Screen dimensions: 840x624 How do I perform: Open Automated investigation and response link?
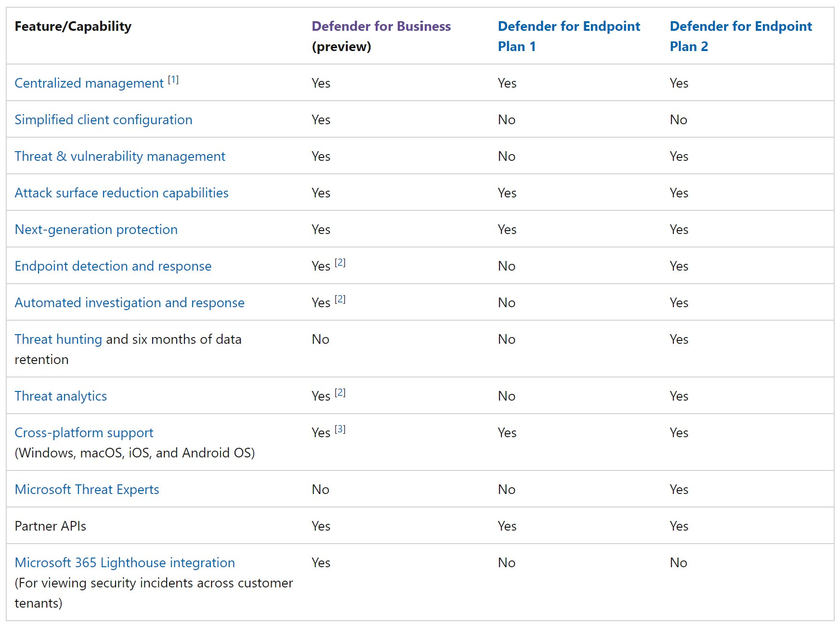point(130,303)
